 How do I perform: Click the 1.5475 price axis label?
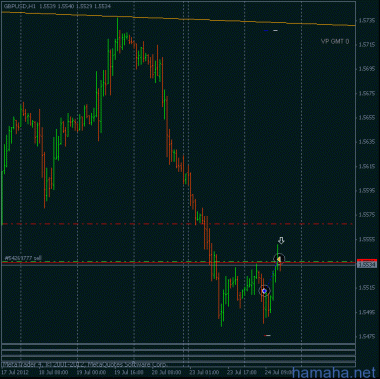click(366, 337)
